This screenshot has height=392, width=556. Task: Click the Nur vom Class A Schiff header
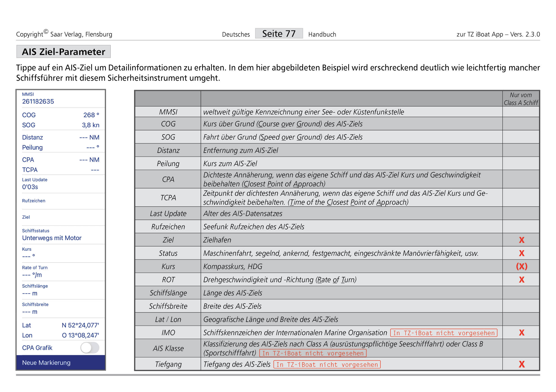pyautogui.click(x=521, y=99)
